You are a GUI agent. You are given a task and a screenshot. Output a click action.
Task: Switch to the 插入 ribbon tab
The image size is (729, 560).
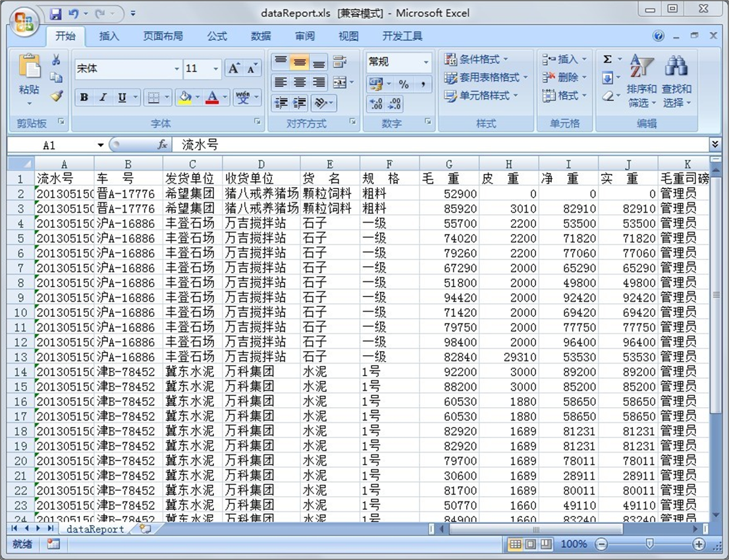pyautogui.click(x=109, y=36)
